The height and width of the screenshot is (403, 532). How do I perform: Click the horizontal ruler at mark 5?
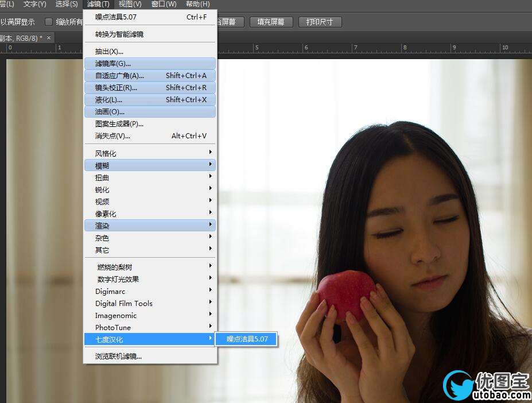click(x=257, y=48)
